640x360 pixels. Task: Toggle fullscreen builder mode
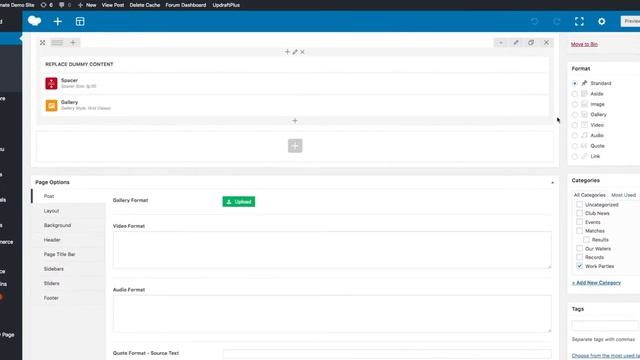pyautogui.click(x=579, y=21)
